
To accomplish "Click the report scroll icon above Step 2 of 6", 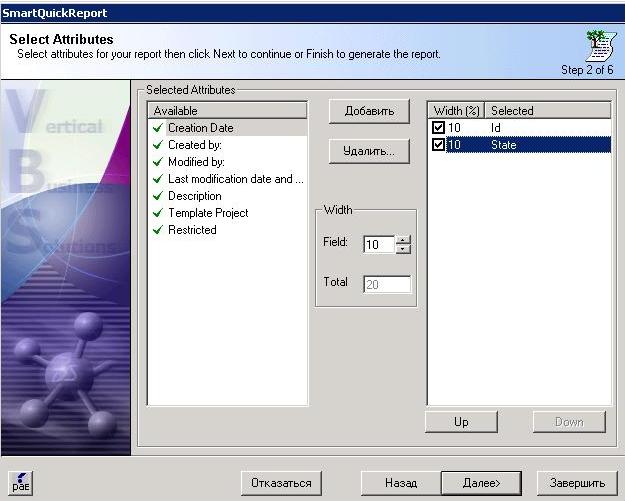I will [x=601, y=45].
